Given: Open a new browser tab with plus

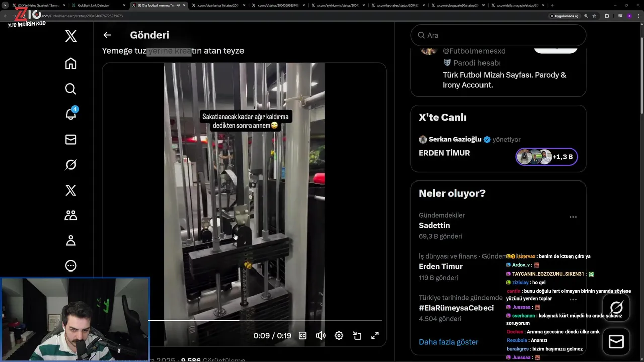Looking at the screenshot, I should click(552, 5).
